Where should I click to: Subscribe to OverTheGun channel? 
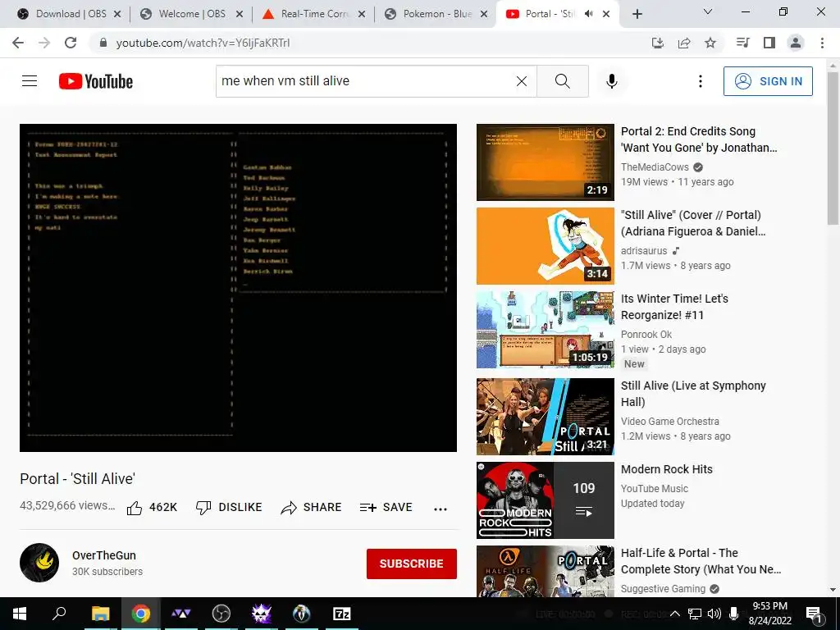[412, 564]
